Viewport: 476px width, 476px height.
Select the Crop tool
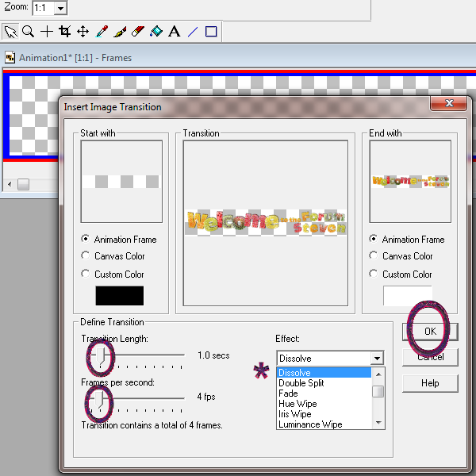(65, 32)
